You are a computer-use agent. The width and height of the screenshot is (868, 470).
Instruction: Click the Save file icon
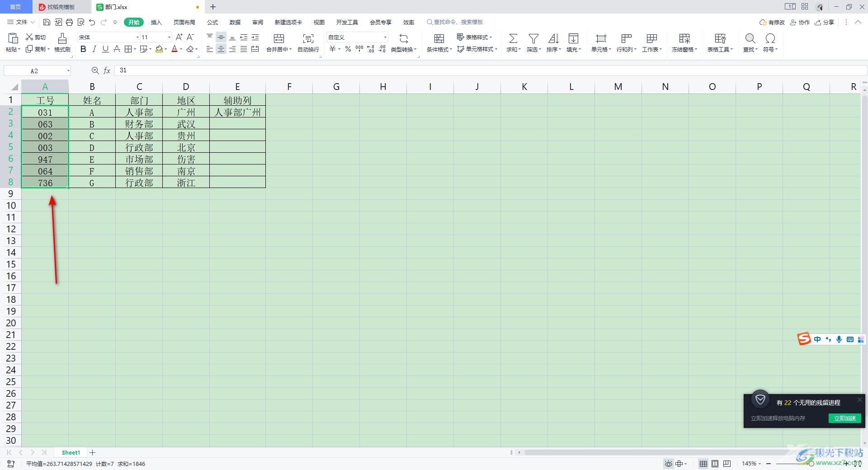47,22
